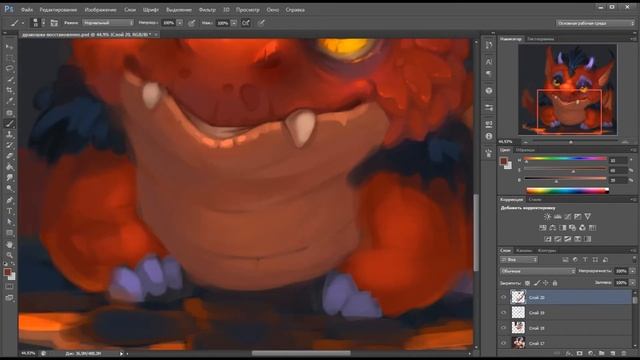Open the Фильтр menu
Screen dimensions: 640x360
pyautogui.click(x=207, y=9)
